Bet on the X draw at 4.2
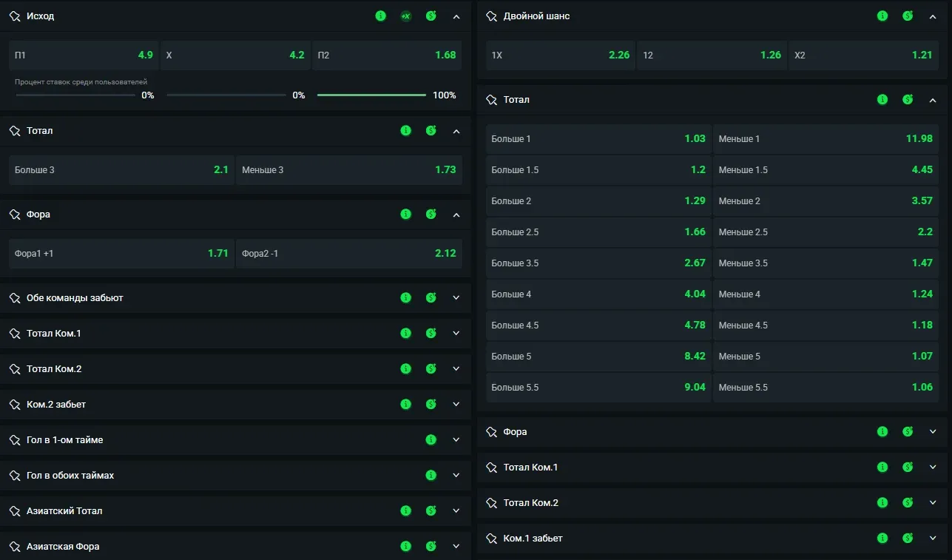Image resolution: width=952 pixels, height=560 pixels. point(235,55)
